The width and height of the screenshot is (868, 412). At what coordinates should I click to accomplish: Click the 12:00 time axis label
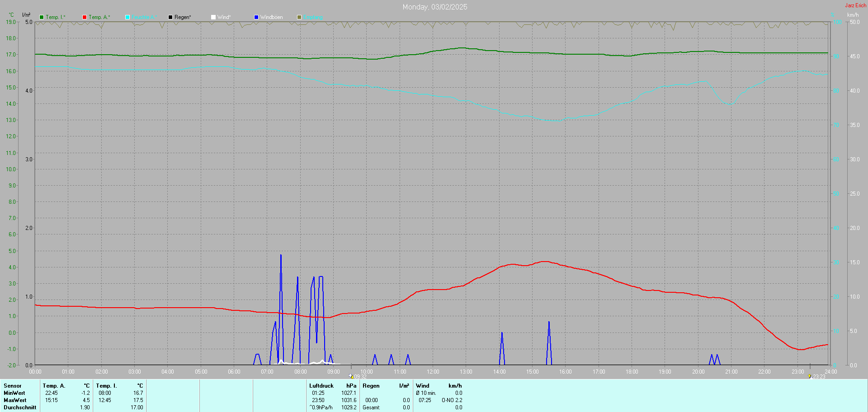point(433,372)
